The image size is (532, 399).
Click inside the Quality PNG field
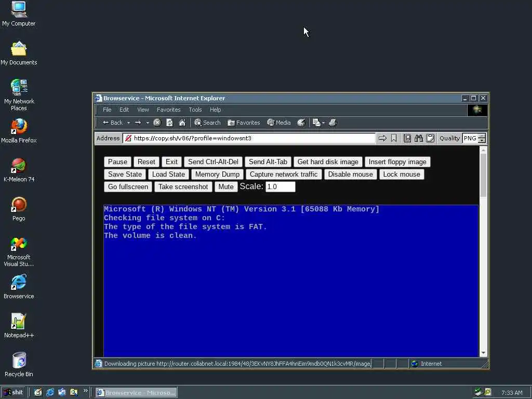470,138
